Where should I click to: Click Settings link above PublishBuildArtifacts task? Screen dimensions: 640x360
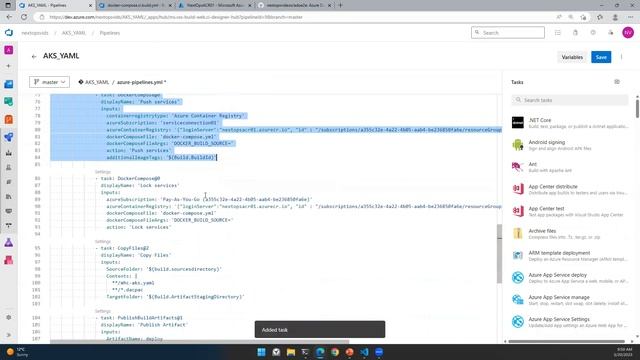click(x=103, y=311)
